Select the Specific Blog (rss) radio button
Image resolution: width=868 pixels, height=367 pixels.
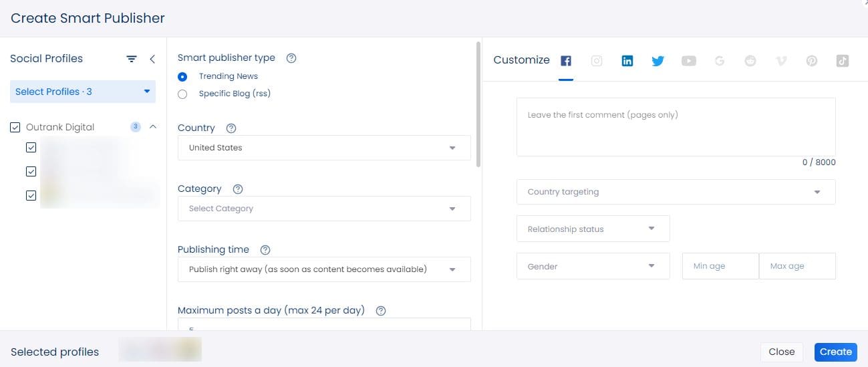[x=182, y=94]
